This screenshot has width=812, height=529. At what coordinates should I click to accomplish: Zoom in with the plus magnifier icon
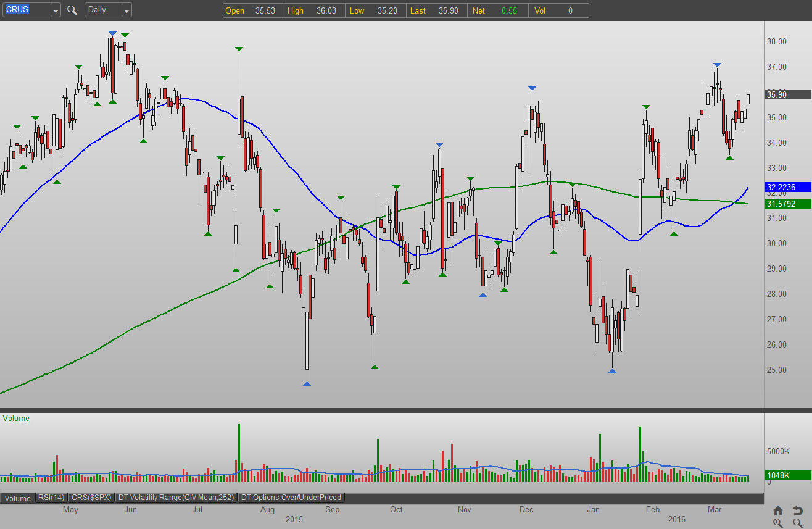click(778, 523)
